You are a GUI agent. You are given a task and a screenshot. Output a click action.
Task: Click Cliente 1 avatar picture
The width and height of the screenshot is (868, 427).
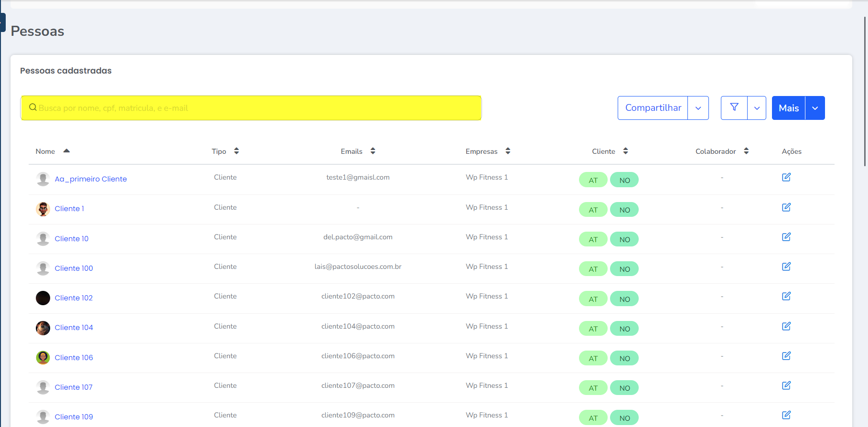pyautogui.click(x=43, y=209)
